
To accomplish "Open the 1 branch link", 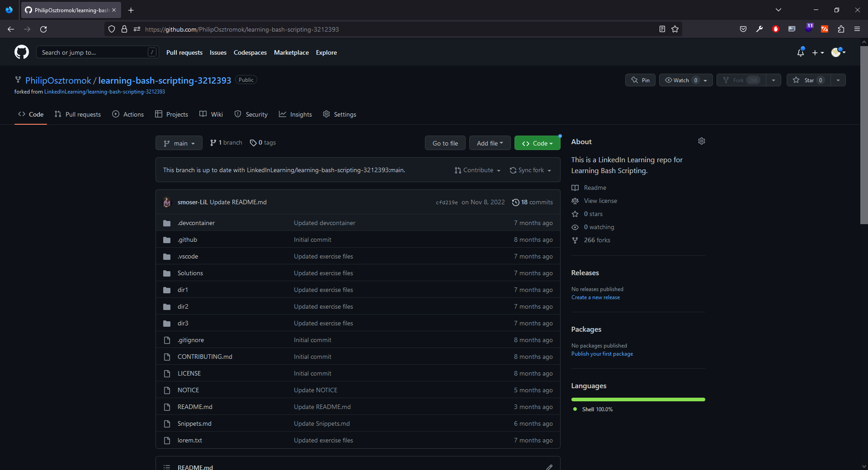I will click(226, 143).
